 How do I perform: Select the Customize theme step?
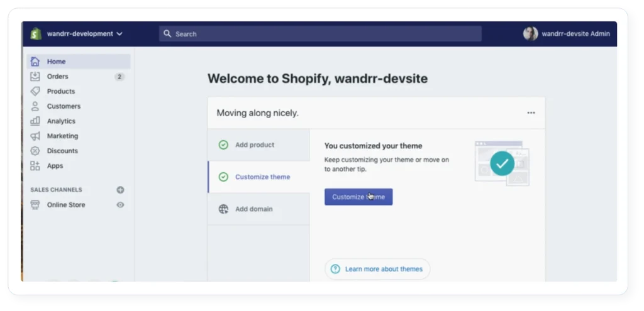click(x=258, y=177)
